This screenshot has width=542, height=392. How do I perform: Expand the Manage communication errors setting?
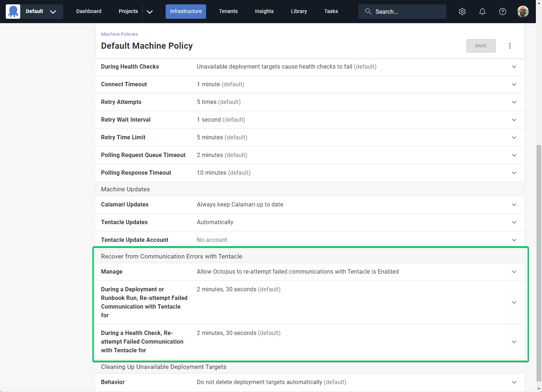click(x=514, y=272)
